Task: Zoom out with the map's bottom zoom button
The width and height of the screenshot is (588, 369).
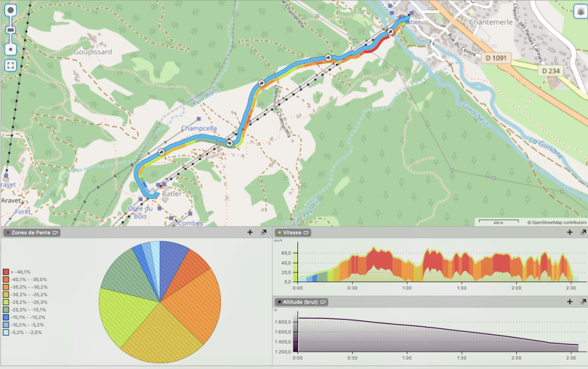Action: [10, 49]
